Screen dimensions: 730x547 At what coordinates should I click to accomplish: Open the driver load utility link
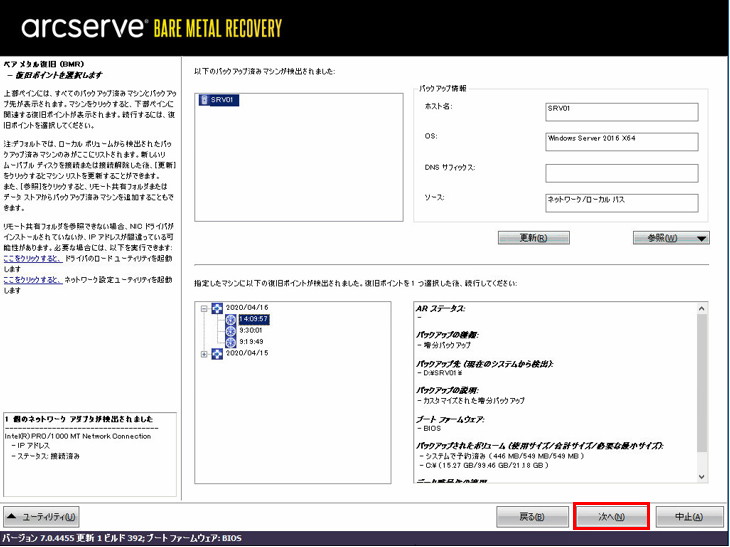pyautogui.click(x=33, y=258)
